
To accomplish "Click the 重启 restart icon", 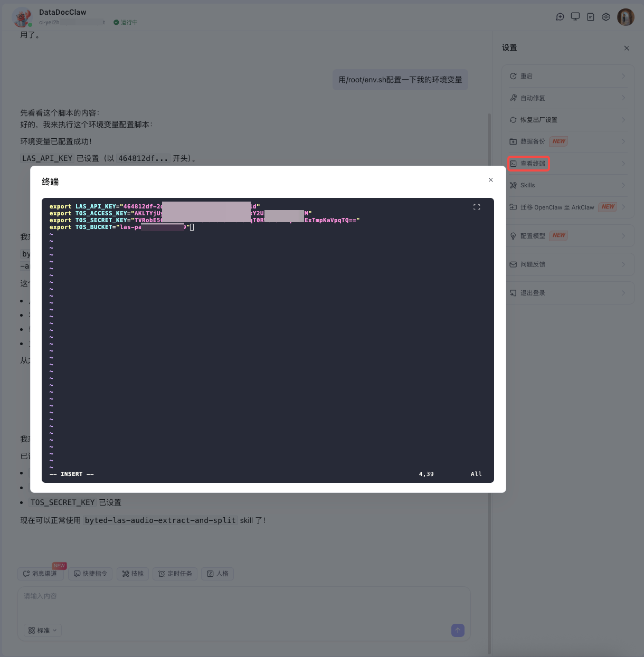I will (x=513, y=76).
